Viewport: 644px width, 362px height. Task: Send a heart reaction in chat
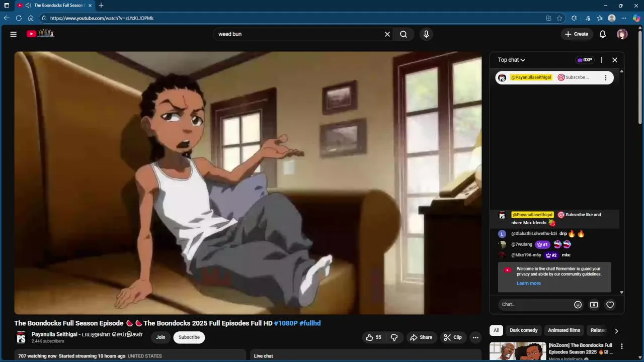(610, 305)
